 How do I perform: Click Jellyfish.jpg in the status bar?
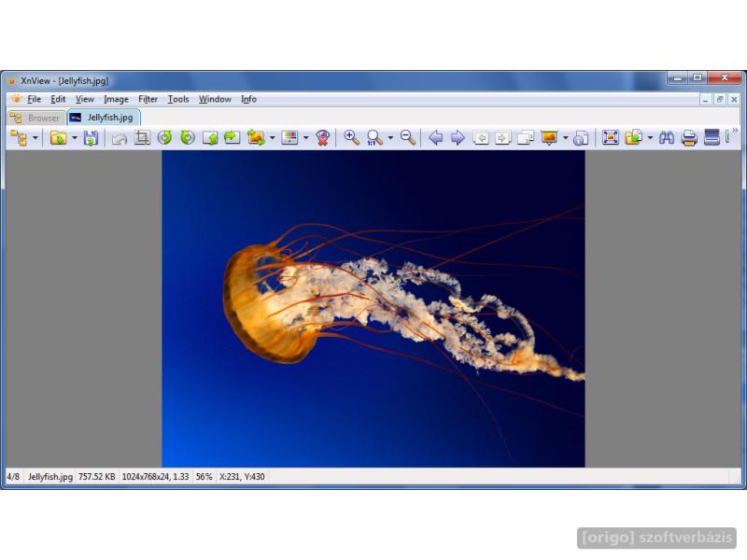point(50,477)
